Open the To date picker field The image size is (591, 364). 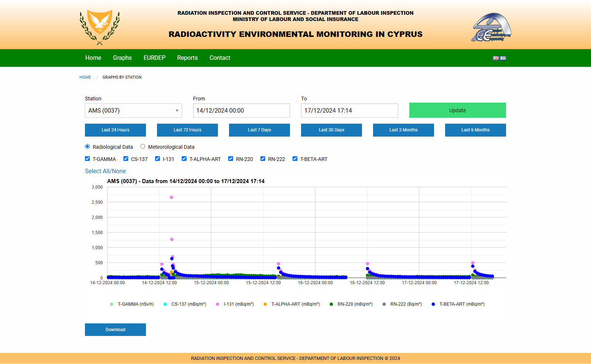pyautogui.click(x=349, y=111)
